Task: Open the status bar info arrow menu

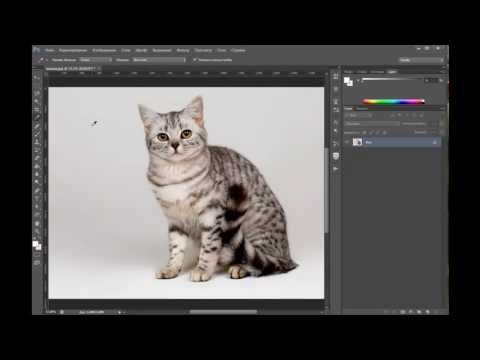Action: [119, 312]
